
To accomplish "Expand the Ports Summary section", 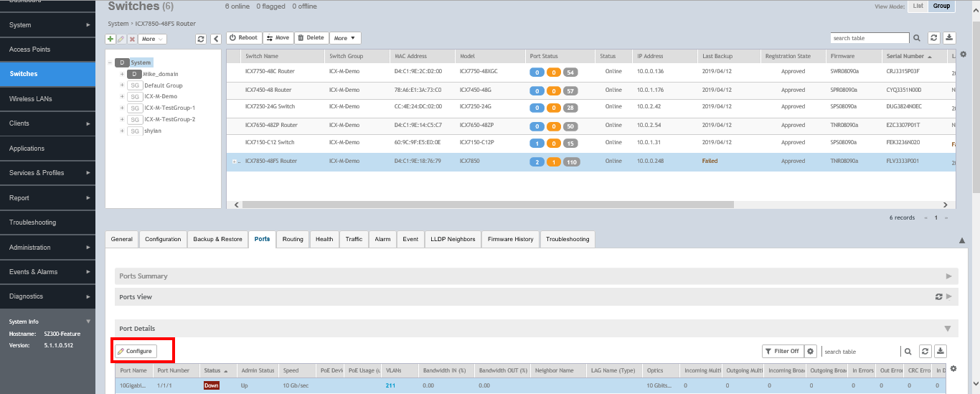I will pos(948,276).
